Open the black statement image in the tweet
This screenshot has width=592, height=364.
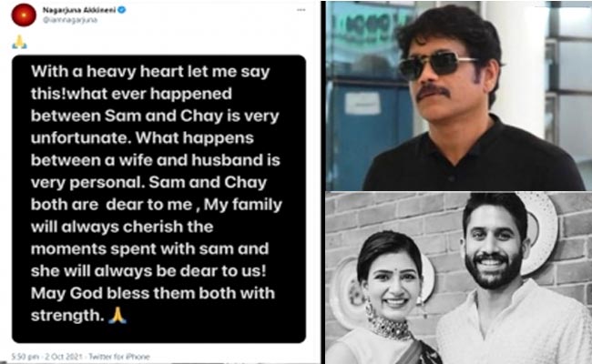(x=159, y=198)
